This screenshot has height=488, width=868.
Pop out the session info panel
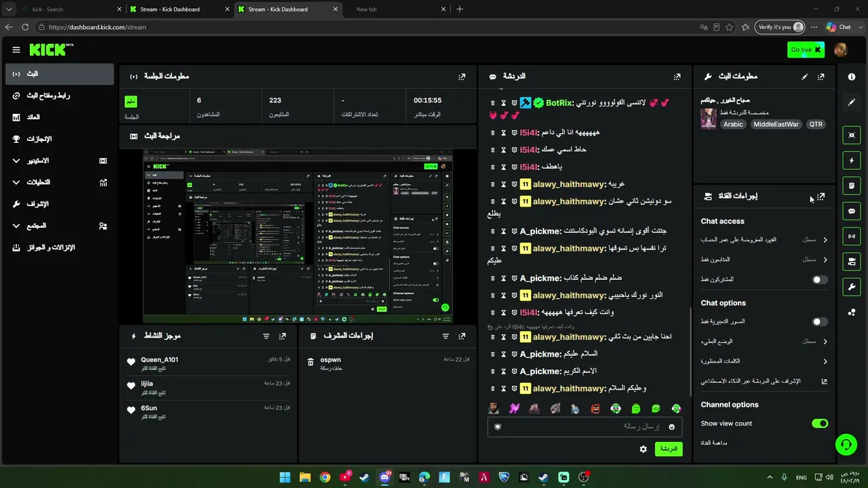(x=462, y=77)
